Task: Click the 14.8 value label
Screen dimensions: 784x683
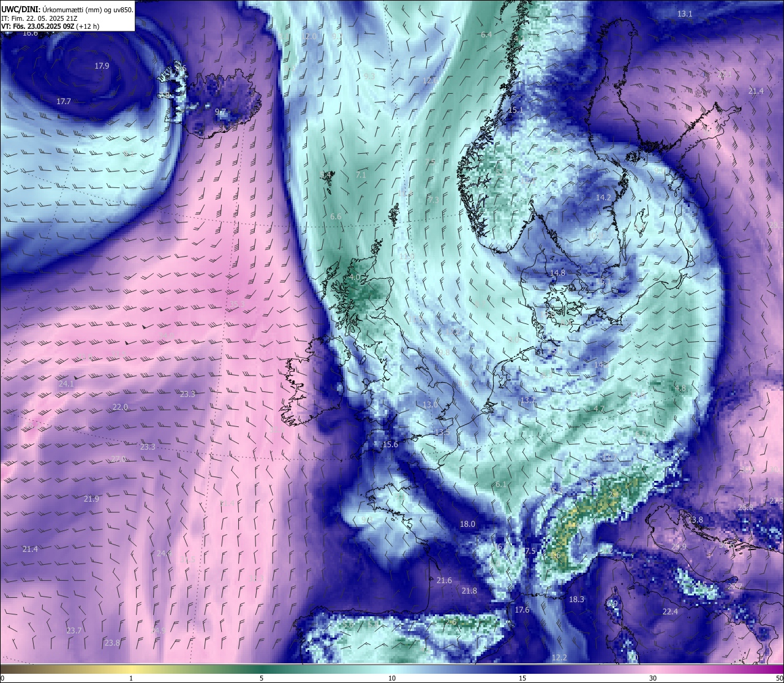Action: point(557,273)
